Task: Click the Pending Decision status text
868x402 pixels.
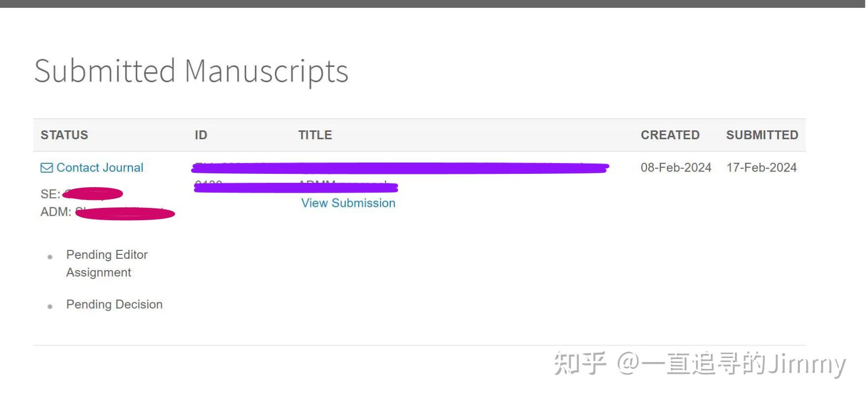Action: point(114,304)
